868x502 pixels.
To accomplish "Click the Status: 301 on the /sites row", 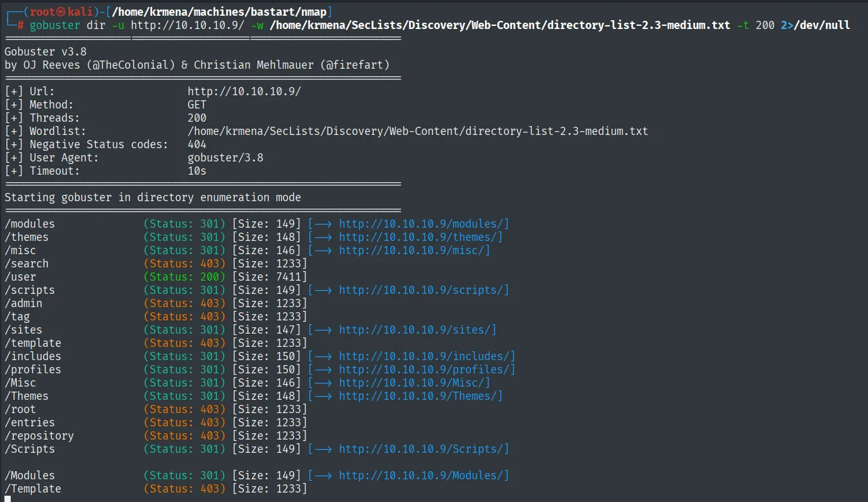I will click(x=184, y=330).
